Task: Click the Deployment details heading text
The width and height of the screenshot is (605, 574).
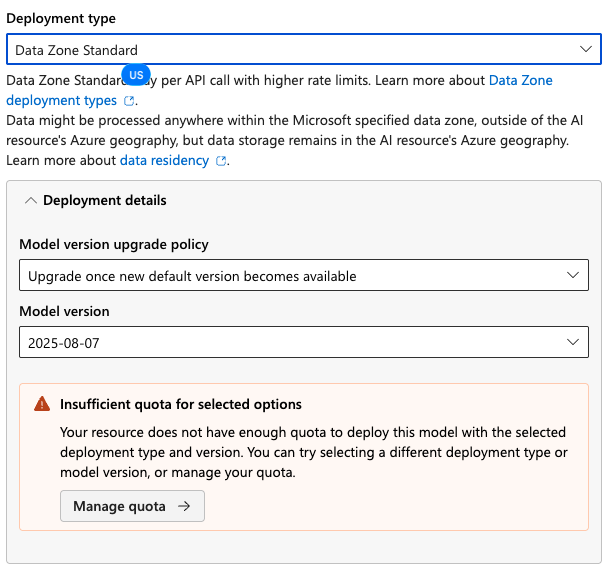Action: (105, 200)
